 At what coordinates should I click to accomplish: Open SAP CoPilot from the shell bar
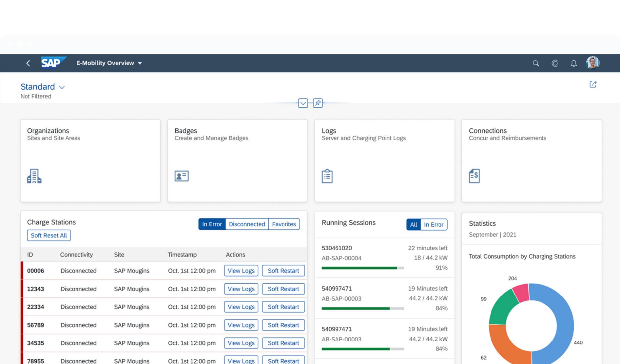point(555,63)
